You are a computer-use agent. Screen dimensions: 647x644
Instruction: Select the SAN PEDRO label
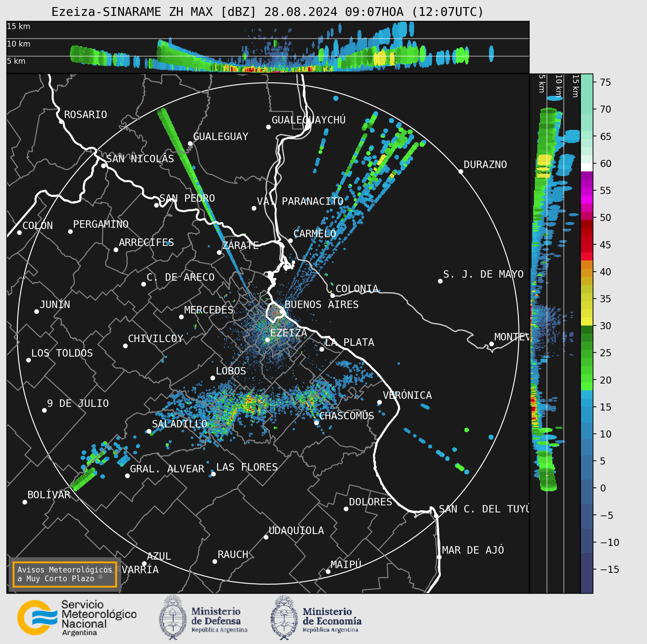pyautogui.click(x=187, y=198)
